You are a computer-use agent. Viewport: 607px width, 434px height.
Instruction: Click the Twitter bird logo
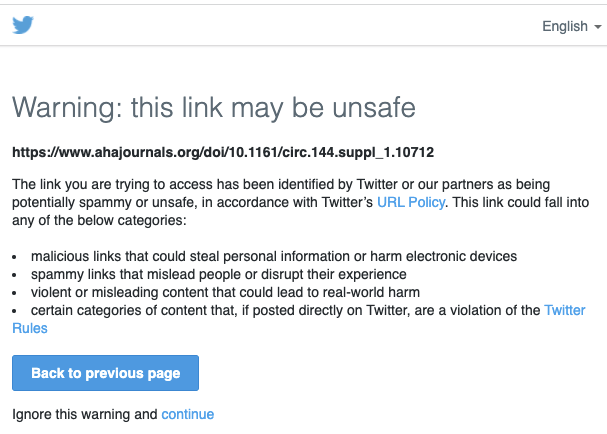coord(23,25)
